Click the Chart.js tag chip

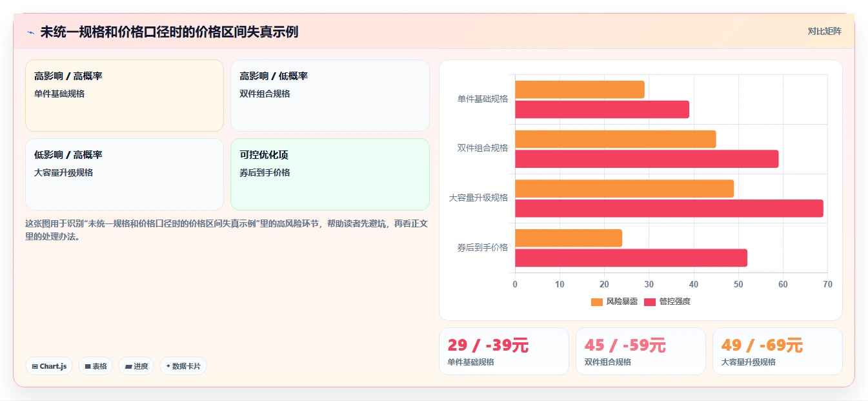(49, 366)
